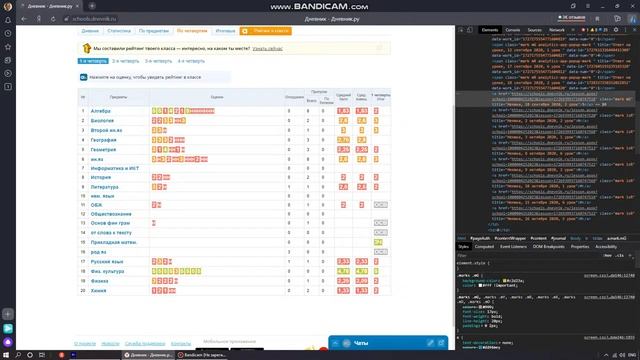
Task: Open the DOM Breakpoints pane tab
Action: click(x=549, y=247)
